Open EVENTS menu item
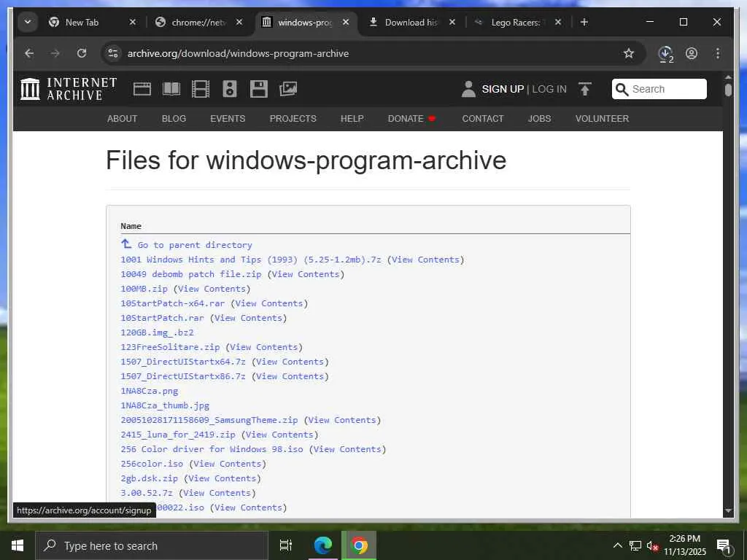The height and width of the screenshot is (560, 747). (228, 119)
